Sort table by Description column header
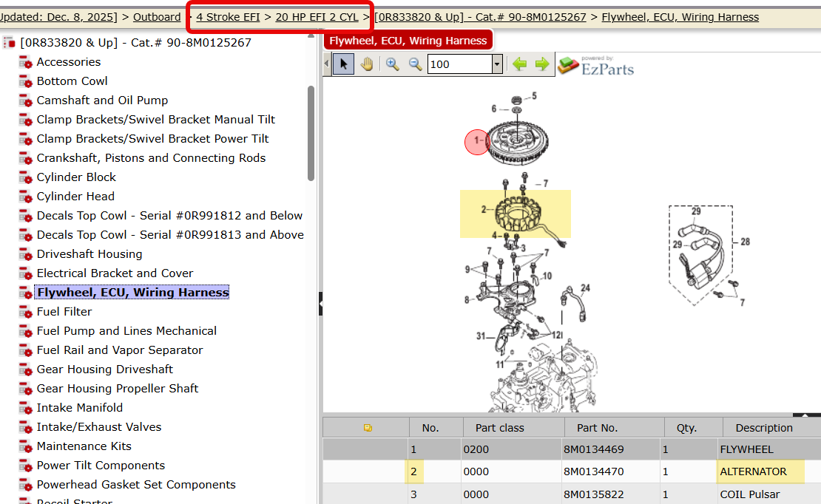This screenshot has height=504, width=821. 771,428
